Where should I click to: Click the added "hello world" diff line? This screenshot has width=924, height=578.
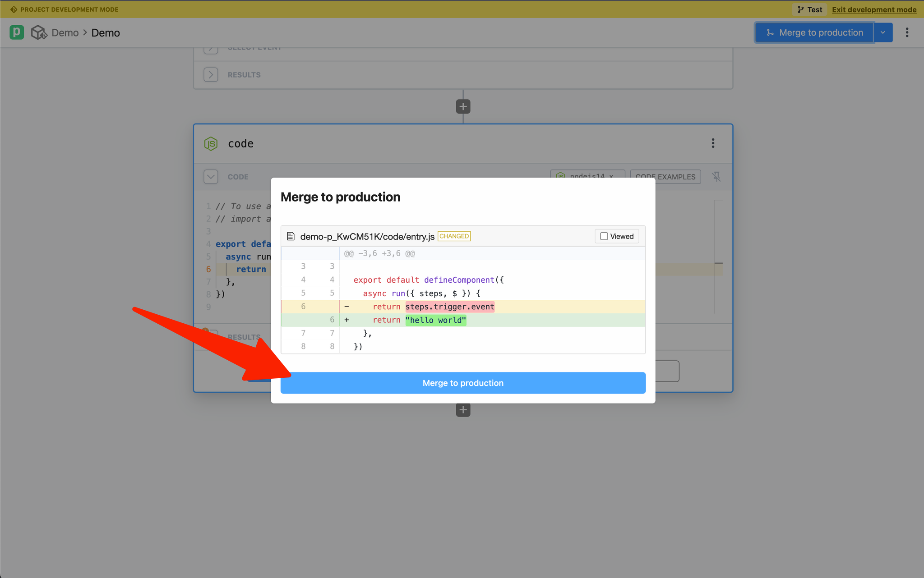click(435, 320)
